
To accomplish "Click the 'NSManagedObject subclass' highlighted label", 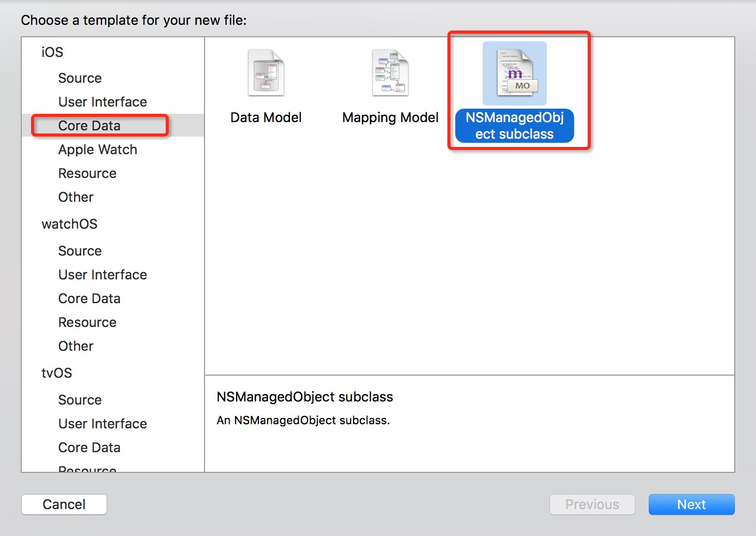I will point(515,126).
